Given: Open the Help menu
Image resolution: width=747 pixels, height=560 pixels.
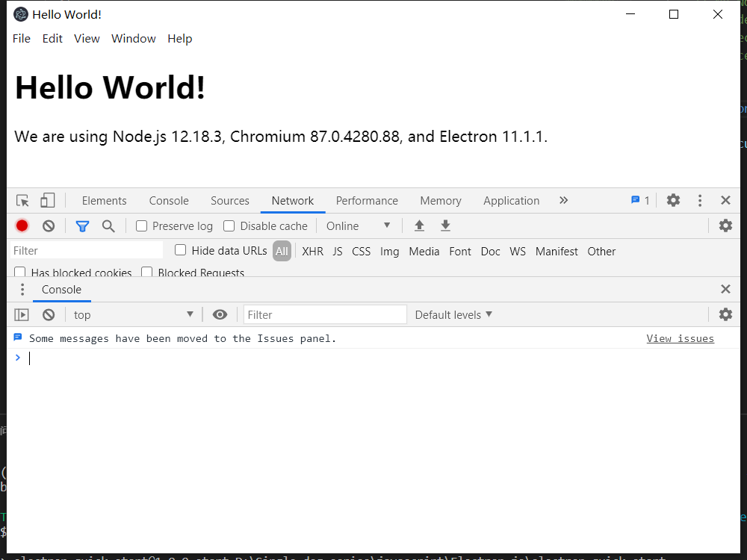Looking at the screenshot, I should (x=179, y=39).
